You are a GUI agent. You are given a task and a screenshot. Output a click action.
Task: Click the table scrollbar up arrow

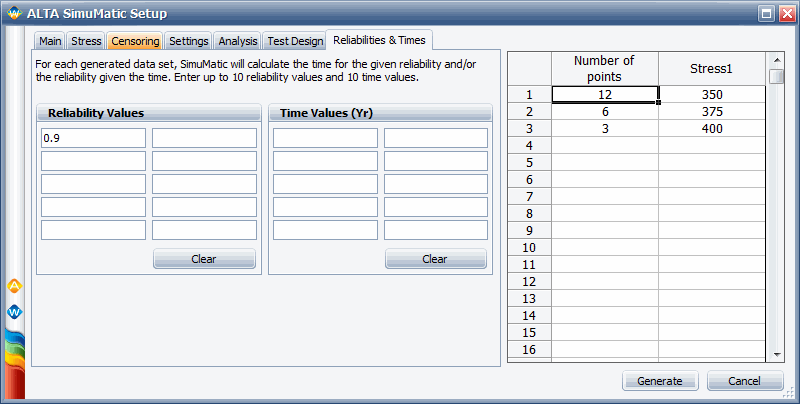tap(777, 60)
